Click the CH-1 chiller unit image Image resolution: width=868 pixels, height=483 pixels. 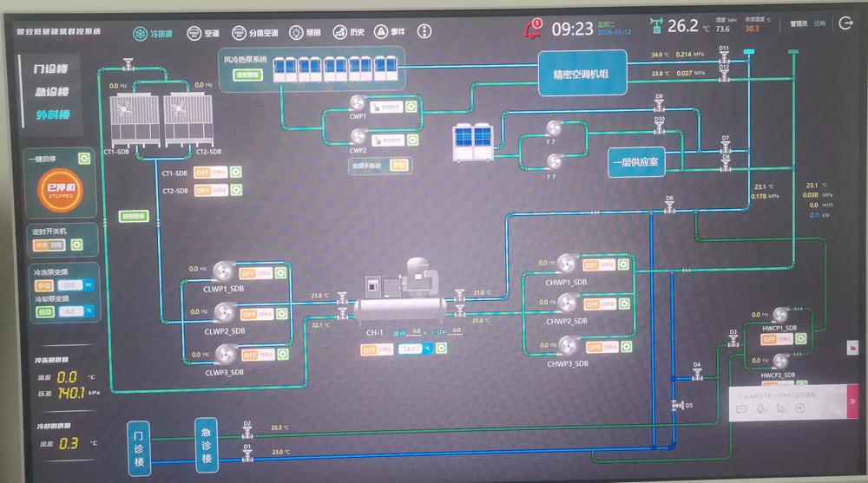[x=400, y=293]
